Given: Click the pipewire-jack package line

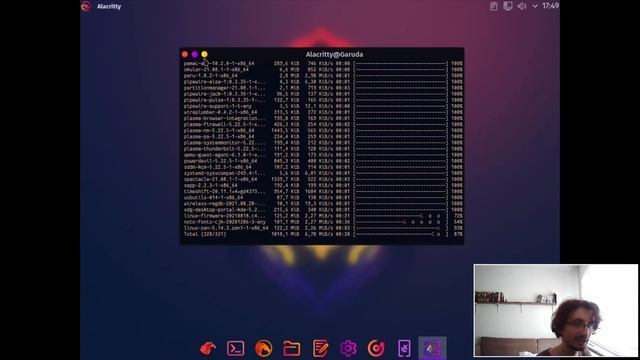Looking at the screenshot, I should pos(323,94).
